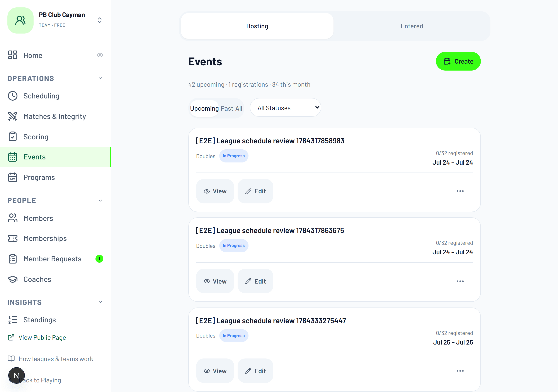Open the All Statuses dropdown
558x392 pixels.
click(286, 108)
